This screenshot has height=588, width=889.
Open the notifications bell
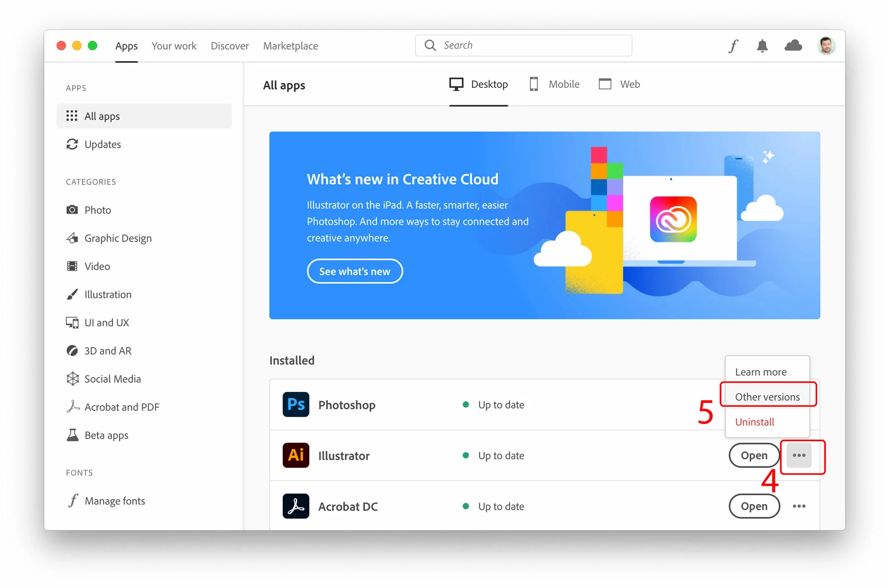762,46
